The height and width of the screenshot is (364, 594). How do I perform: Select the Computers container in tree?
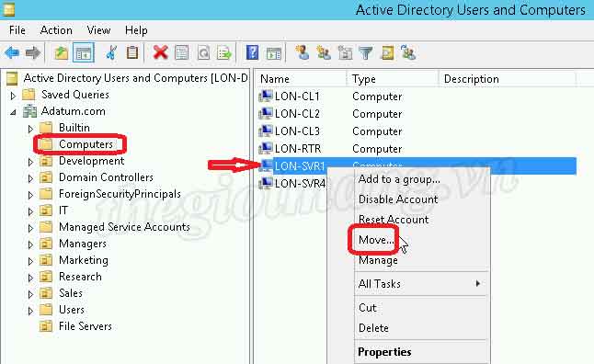coord(86,144)
